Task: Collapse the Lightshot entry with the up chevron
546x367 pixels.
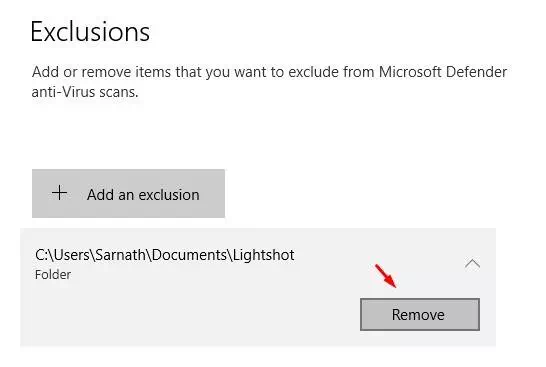Action: 472,264
